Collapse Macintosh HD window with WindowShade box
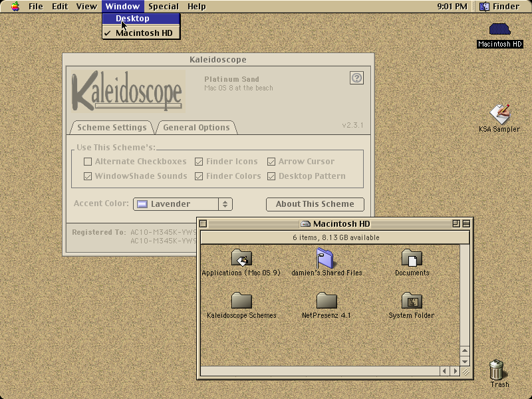Viewport: 532px width, 399px height. (x=467, y=224)
